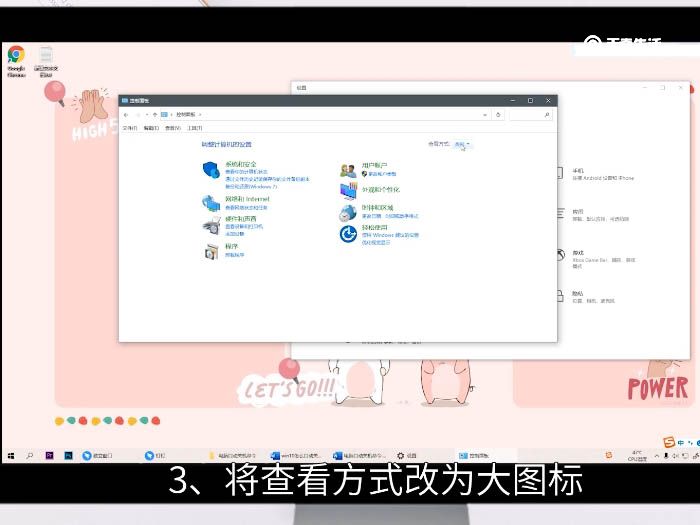Open the Appearance and Personalization monitor icon
Screen dimensions: 700x525
[x=348, y=191]
